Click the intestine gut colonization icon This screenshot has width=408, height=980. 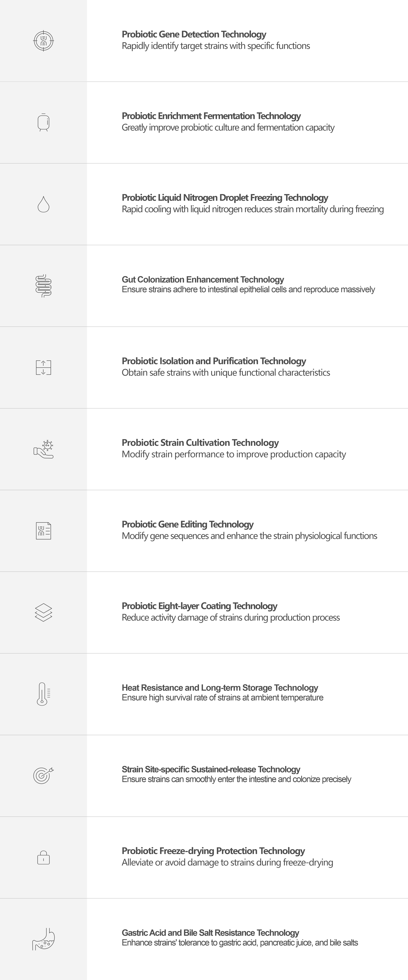[x=43, y=286]
